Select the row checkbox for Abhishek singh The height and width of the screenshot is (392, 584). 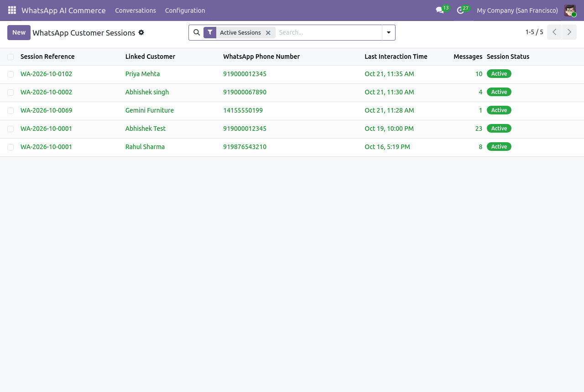click(x=10, y=93)
